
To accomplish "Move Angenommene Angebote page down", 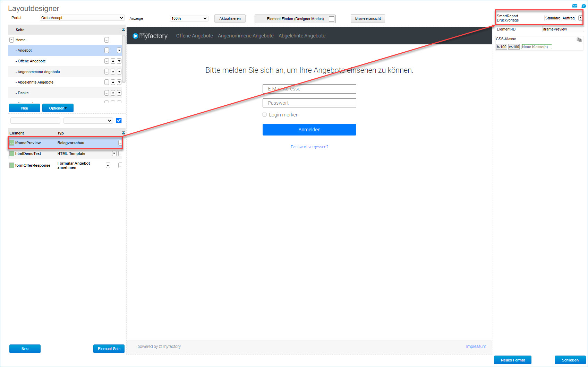I will click(119, 72).
